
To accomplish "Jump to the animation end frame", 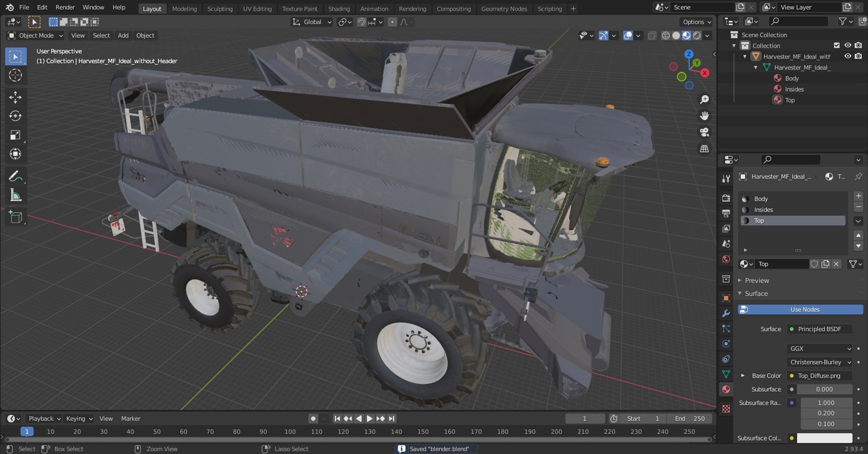I will pos(392,418).
